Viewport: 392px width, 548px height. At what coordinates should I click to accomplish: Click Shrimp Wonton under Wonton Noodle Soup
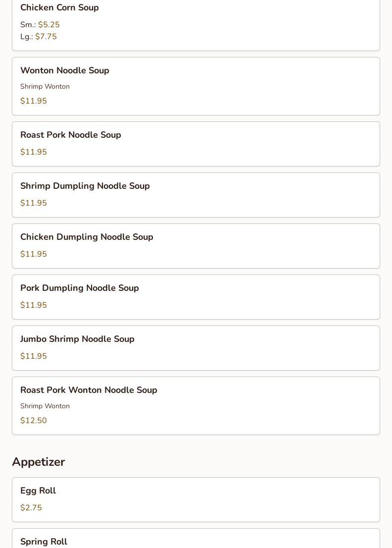(x=45, y=87)
